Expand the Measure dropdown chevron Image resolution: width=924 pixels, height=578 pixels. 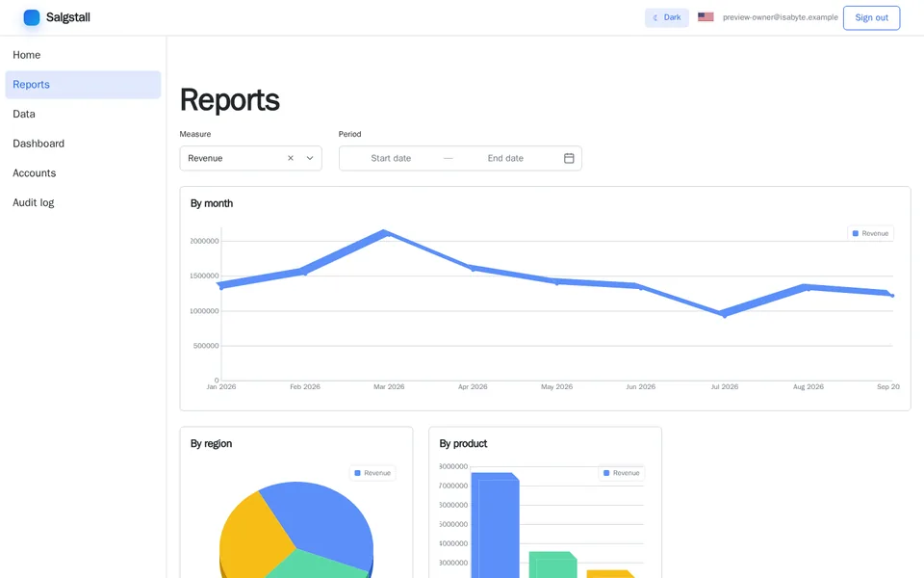point(310,158)
